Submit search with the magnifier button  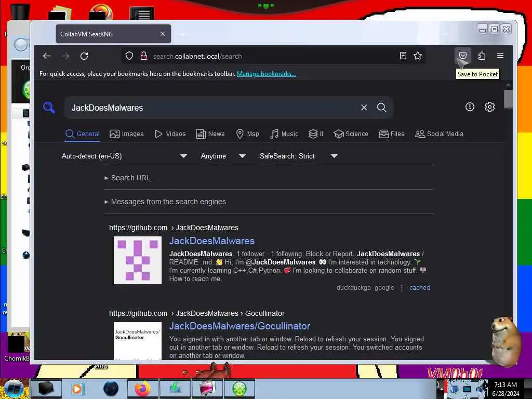[x=382, y=108]
